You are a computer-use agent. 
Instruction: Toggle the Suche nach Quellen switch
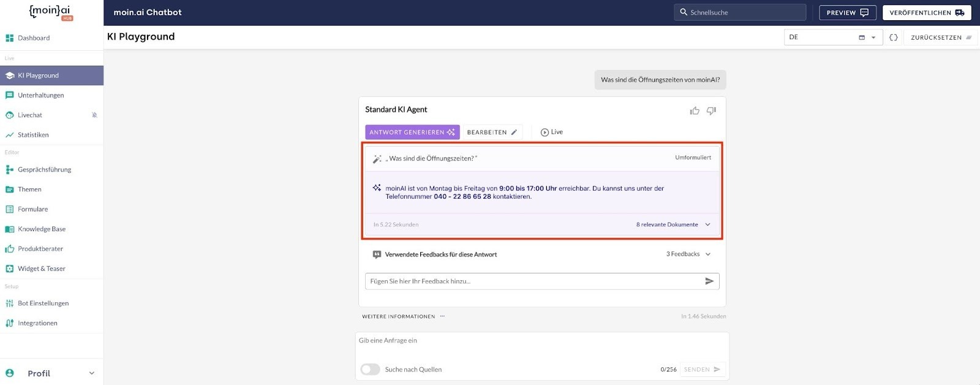(370, 370)
